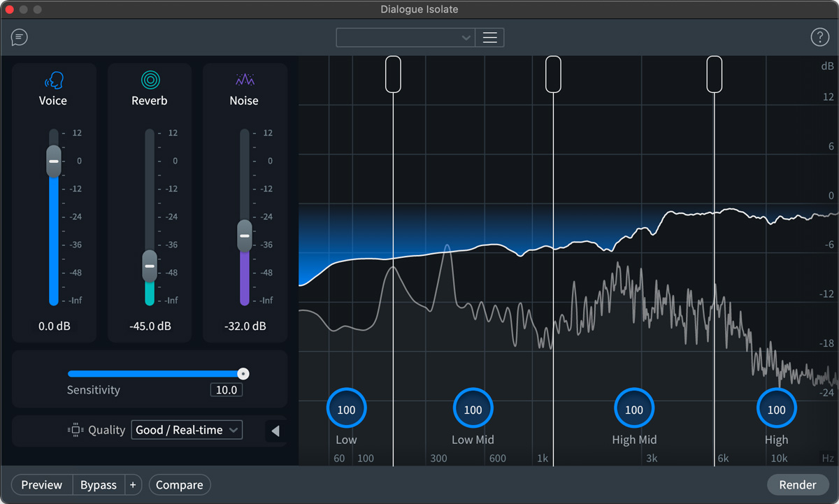Click the 10k frequency axis label

[x=779, y=459]
